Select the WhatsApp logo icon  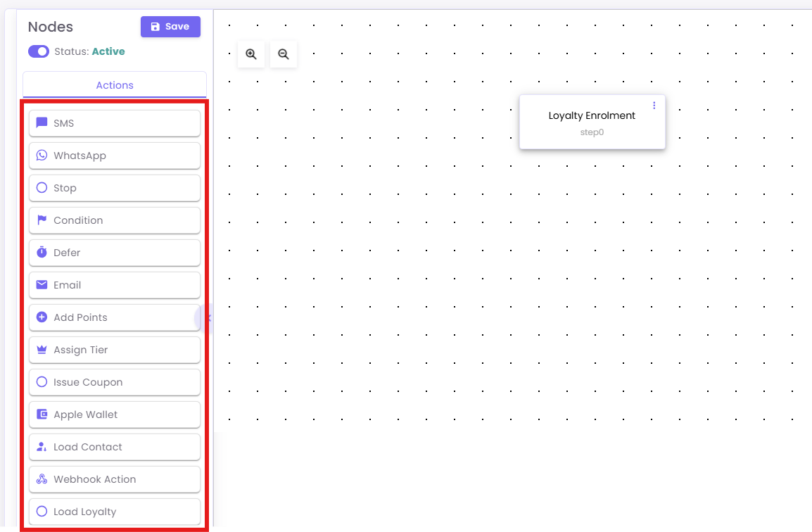click(42, 156)
